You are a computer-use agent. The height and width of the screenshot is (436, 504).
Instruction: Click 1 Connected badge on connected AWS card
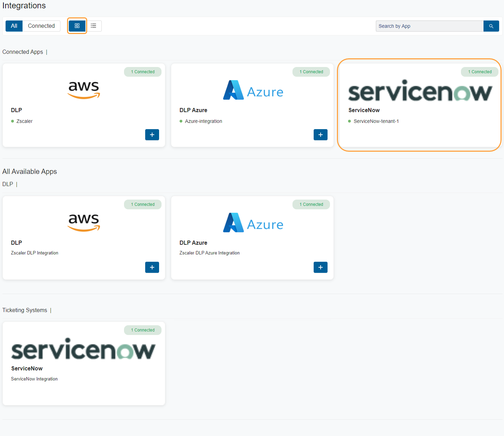click(142, 72)
